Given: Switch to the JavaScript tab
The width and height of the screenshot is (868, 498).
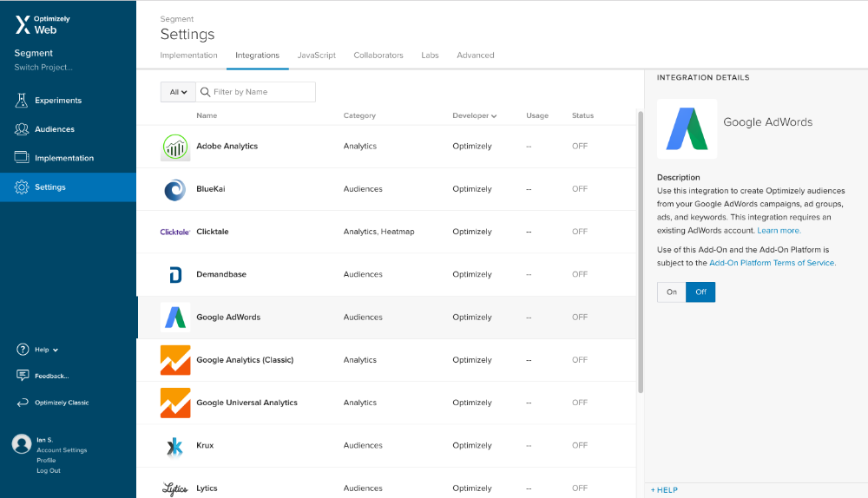Looking at the screenshot, I should (316, 56).
